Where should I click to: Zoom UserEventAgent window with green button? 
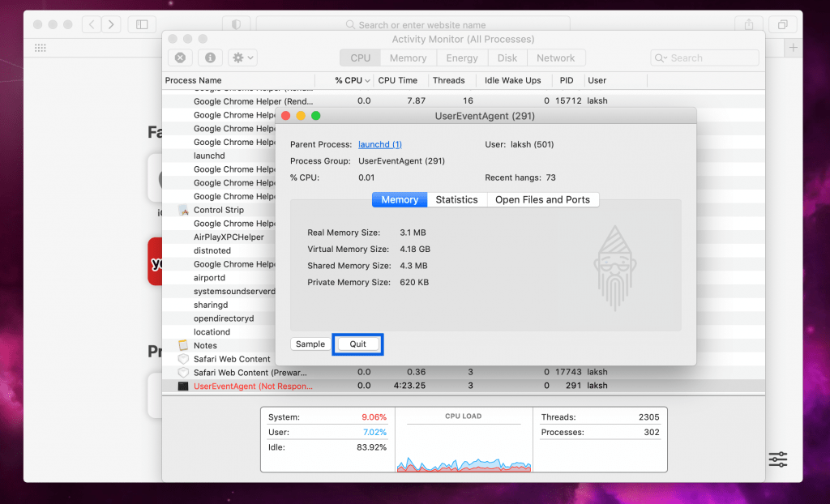[x=316, y=116]
